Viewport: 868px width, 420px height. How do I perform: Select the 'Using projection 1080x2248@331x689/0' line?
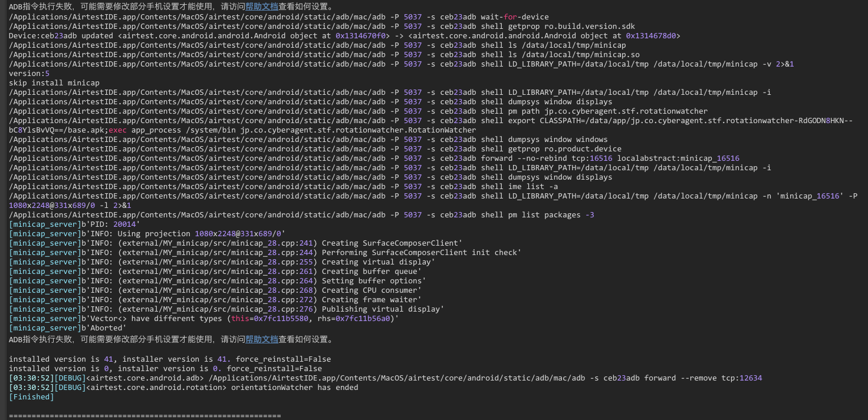click(147, 234)
